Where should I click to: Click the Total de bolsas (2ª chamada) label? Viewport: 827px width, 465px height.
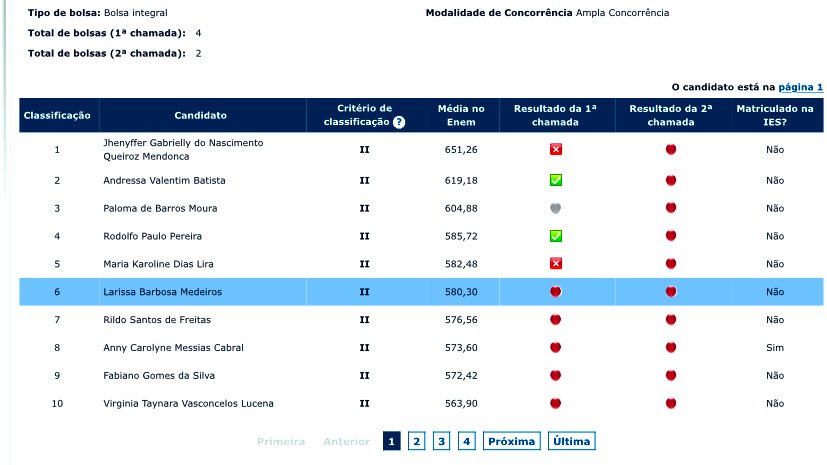tap(107, 53)
